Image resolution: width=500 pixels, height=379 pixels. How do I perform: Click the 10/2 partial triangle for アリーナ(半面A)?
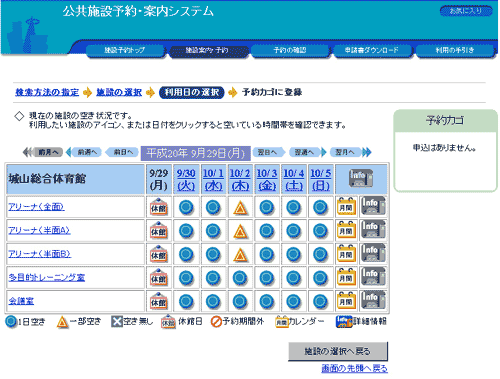pos(240,231)
